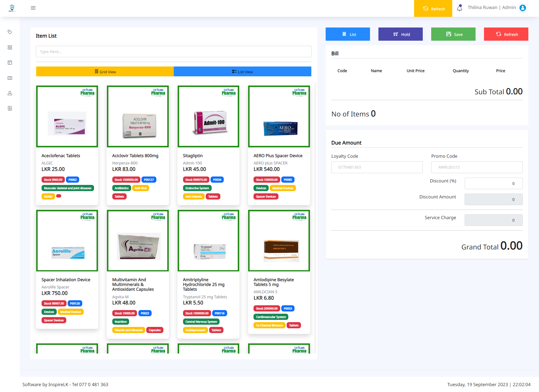This screenshot has height=392, width=539.
Task: Click the Antibiotics tag
Action: pos(122,188)
